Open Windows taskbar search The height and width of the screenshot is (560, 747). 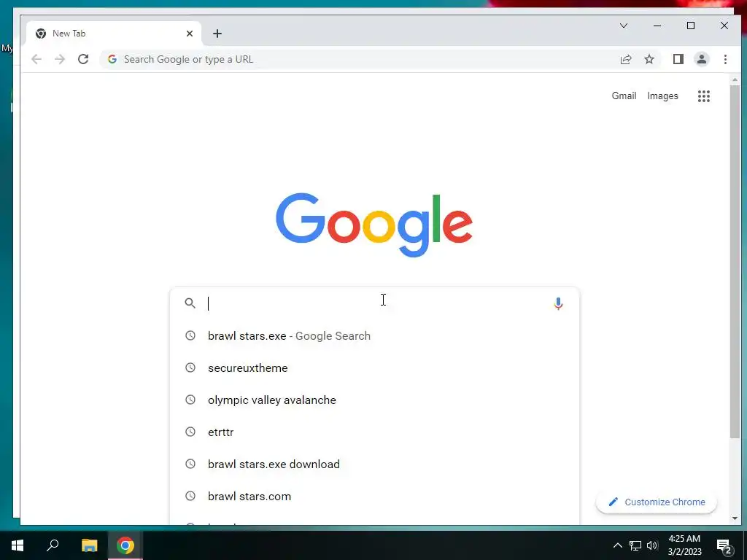[x=53, y=545]
